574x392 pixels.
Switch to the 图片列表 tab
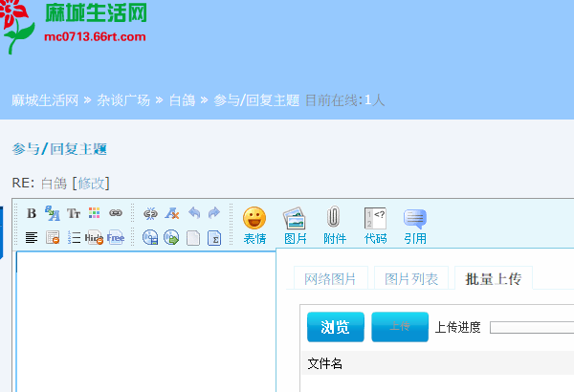[x=411, y=278]
